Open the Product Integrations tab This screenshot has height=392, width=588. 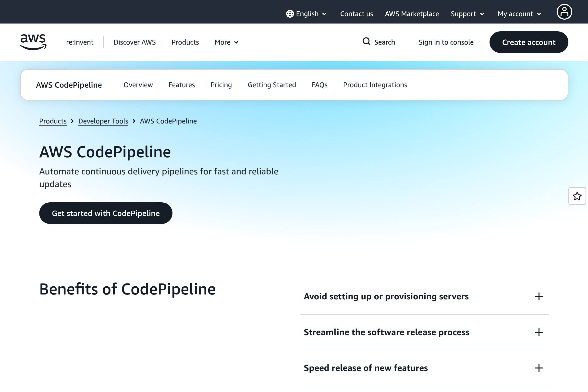(375, 85)
